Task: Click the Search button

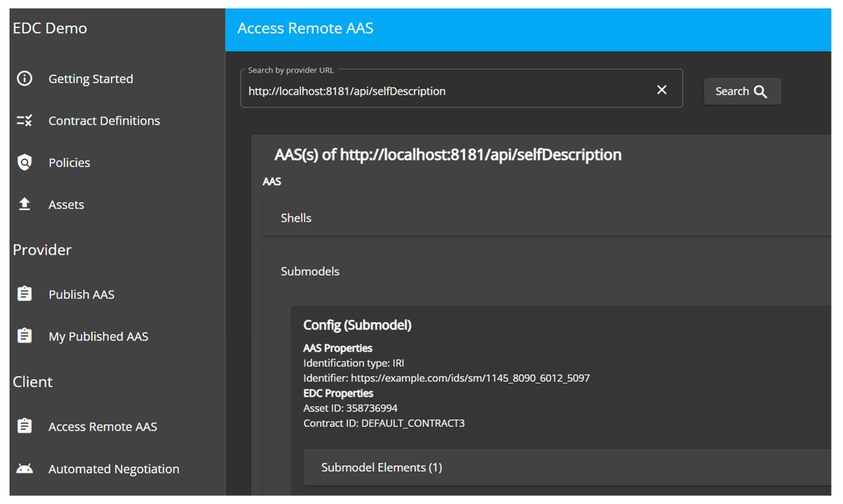Action: point(742,91)
